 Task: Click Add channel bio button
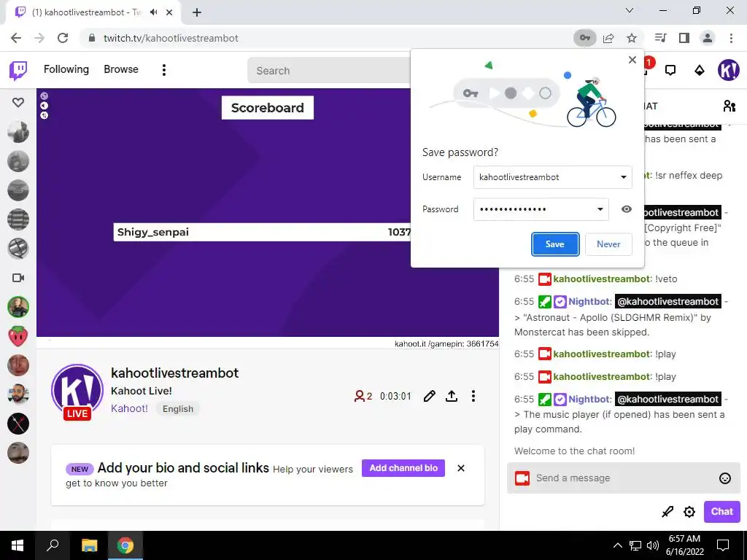click(403, 468)
